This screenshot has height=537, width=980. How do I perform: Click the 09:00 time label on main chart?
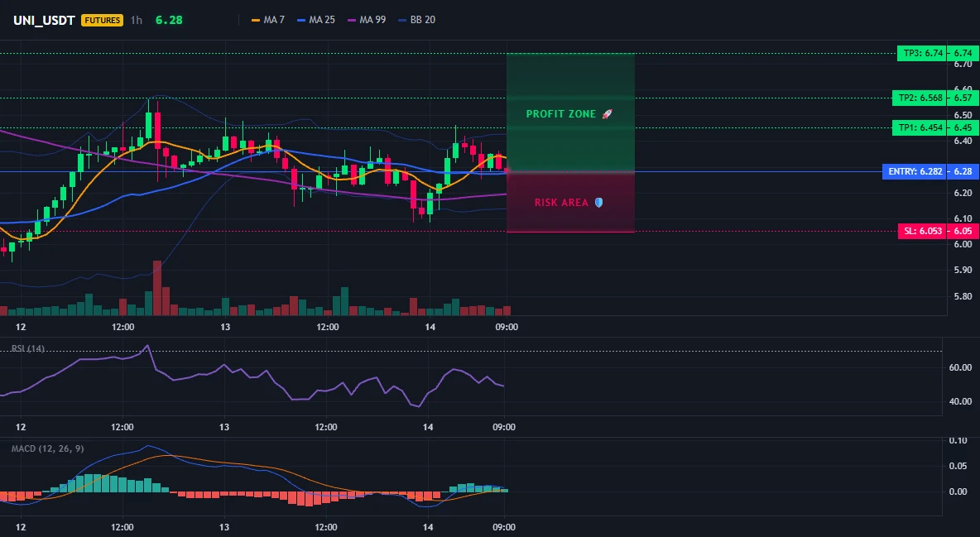pos(507,327)
